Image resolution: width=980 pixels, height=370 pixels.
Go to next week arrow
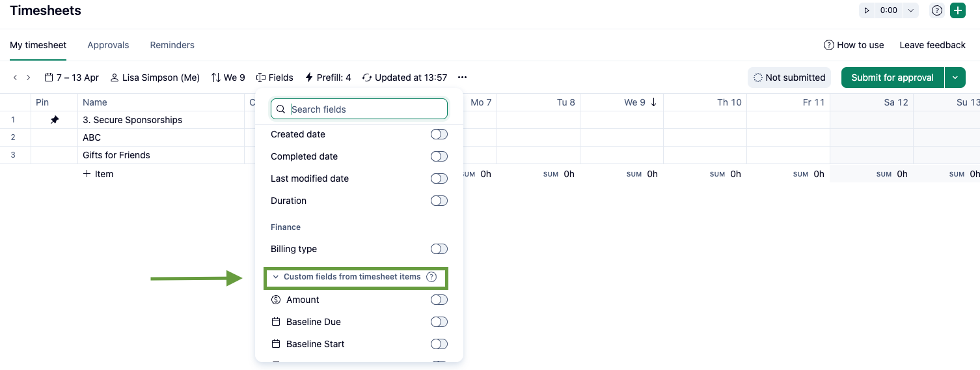29,78
